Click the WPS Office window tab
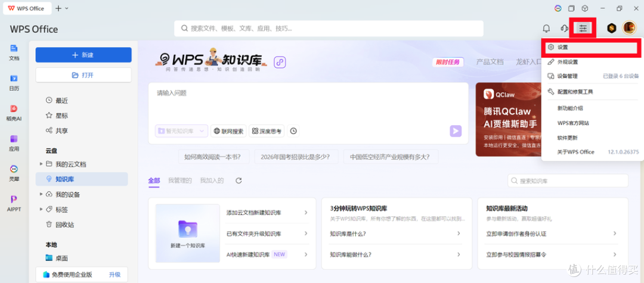644x283 pixels. pos(27,8)
